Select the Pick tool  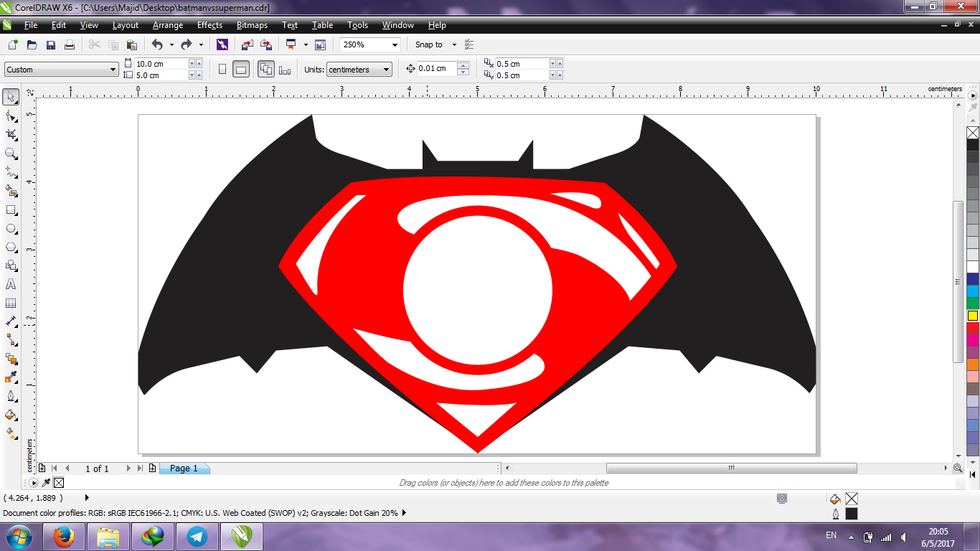[x=11, y=97]
